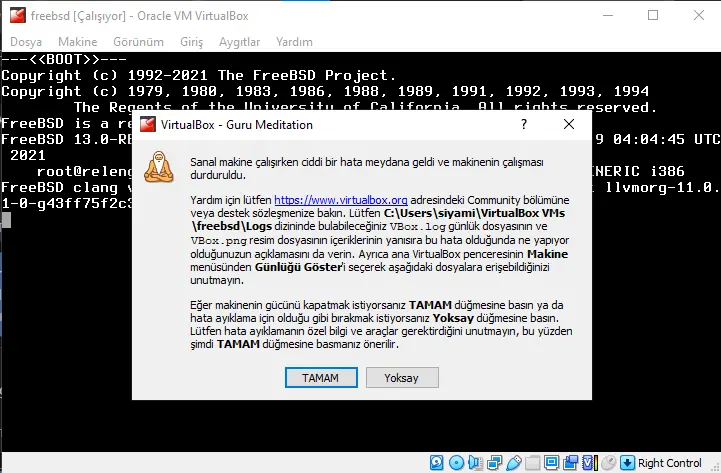Click the CPU virtualization status indicator
Viewport: 721px width, 473px height.
pyautogui.click(x=590, y=462)
